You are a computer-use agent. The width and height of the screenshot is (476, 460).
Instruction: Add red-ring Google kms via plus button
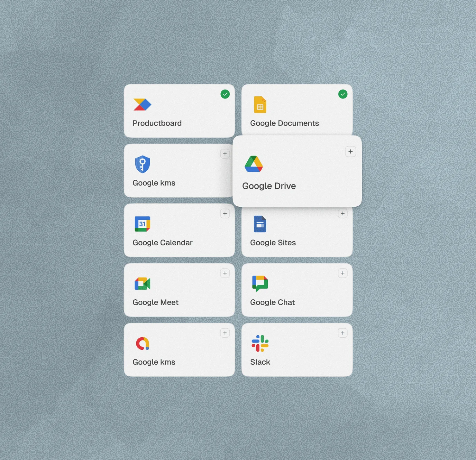(x=225, y=333)
